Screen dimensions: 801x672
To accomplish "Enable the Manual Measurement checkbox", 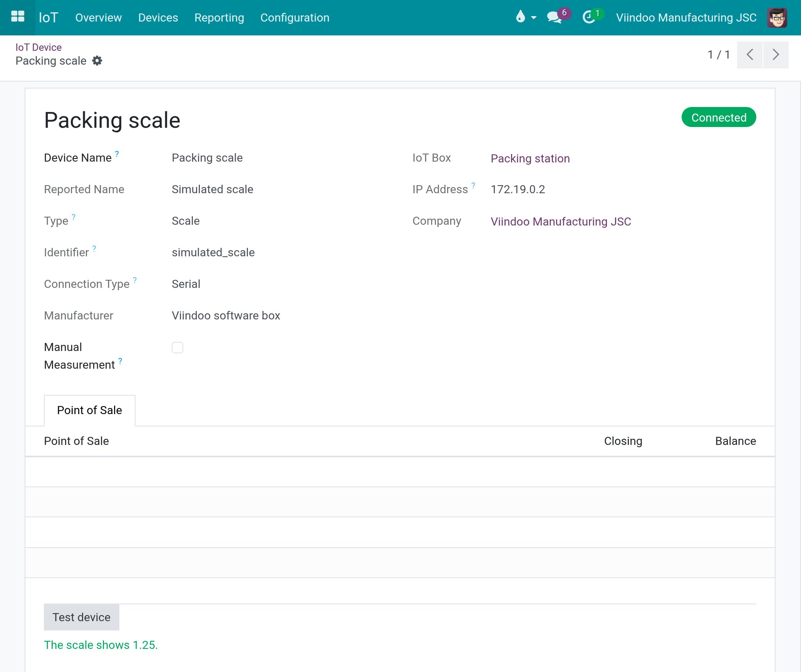I will click(x=178, y=348).
